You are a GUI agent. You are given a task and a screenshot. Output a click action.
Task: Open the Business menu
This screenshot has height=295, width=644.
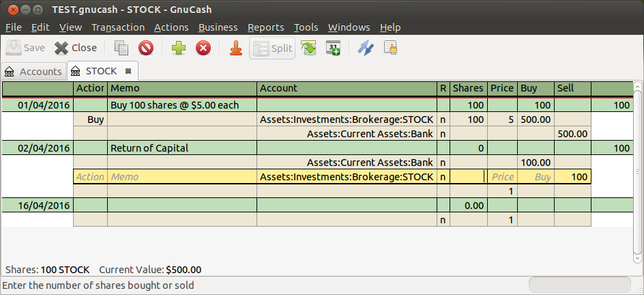point(218,27)
